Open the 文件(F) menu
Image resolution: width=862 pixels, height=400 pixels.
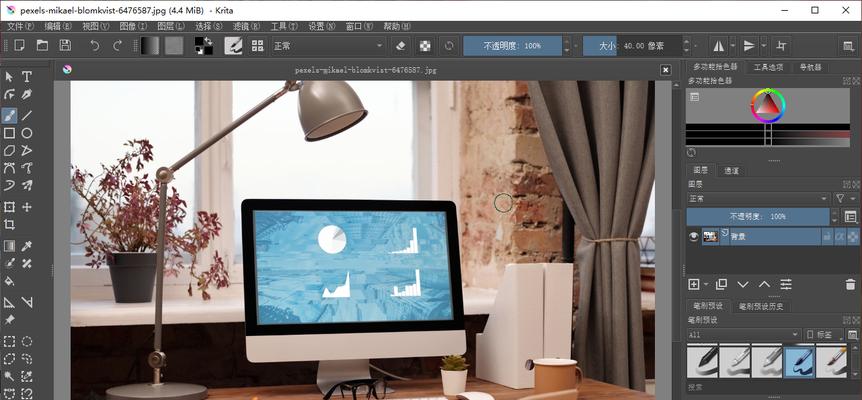[20, 26]
